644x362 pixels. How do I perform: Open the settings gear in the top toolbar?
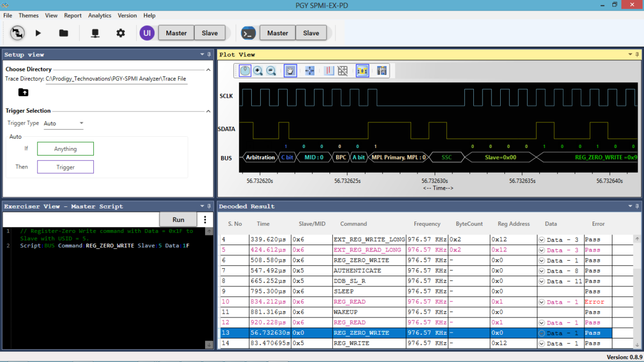(x=120, y=33)
